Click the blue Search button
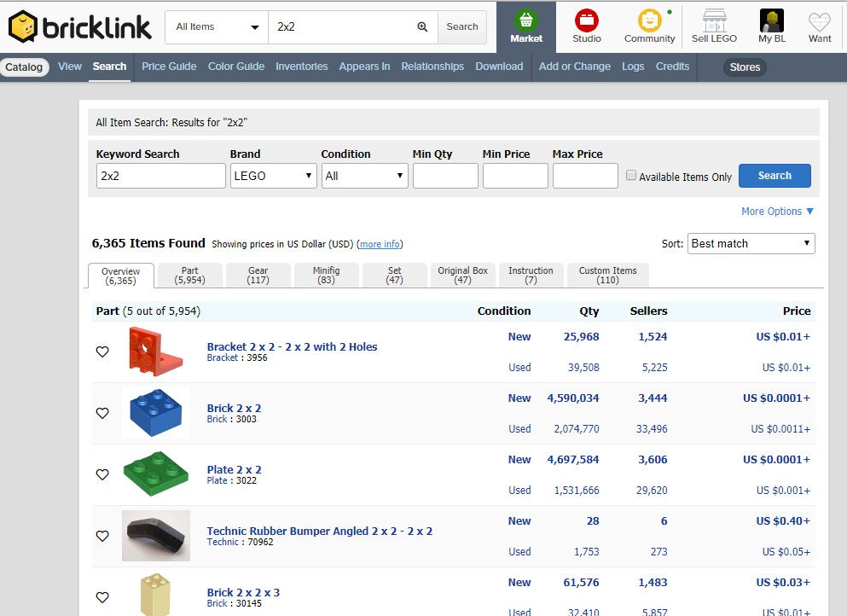Viewport: 847px width, 616px height. [x=774, y=176]
